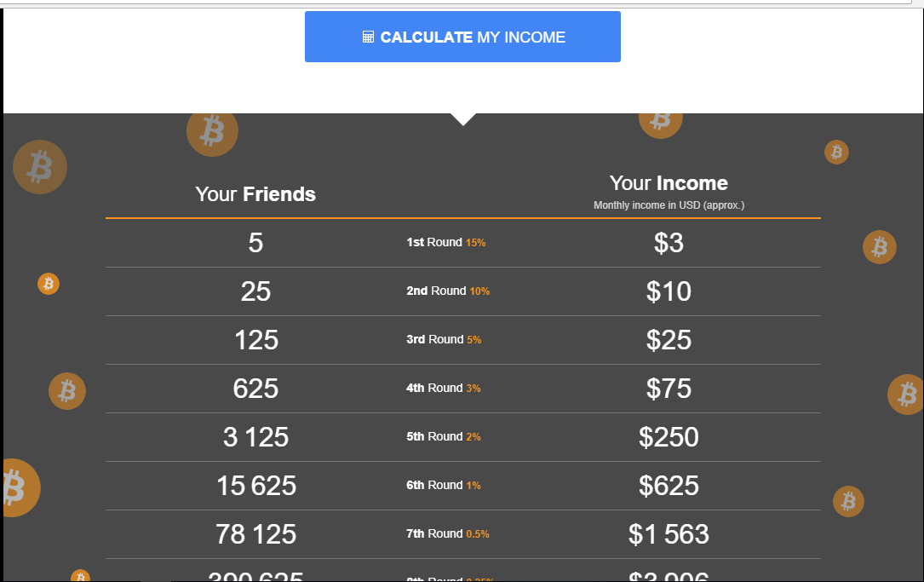Select the 5th Round 2% row entry

446,436
